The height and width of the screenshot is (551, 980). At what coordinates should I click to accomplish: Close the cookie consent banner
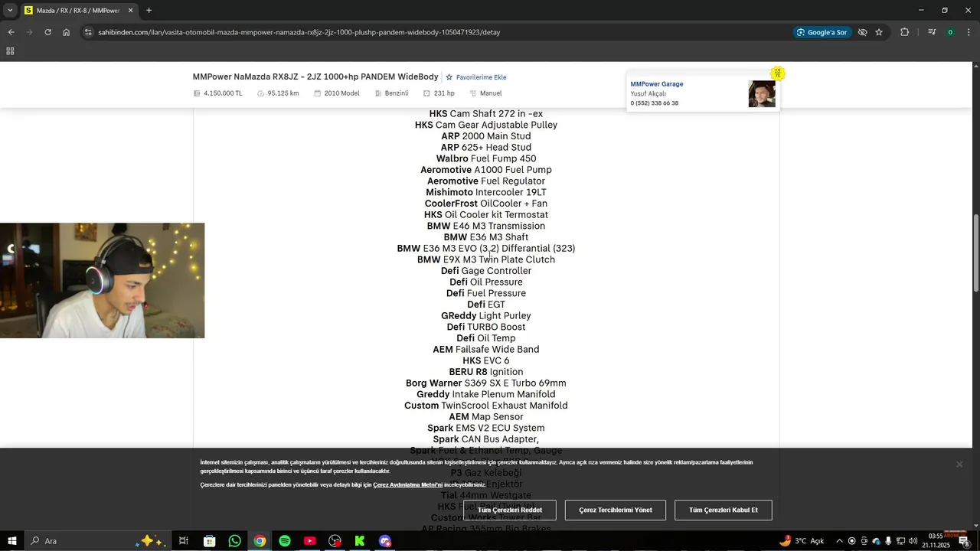[x=959, y=465]
